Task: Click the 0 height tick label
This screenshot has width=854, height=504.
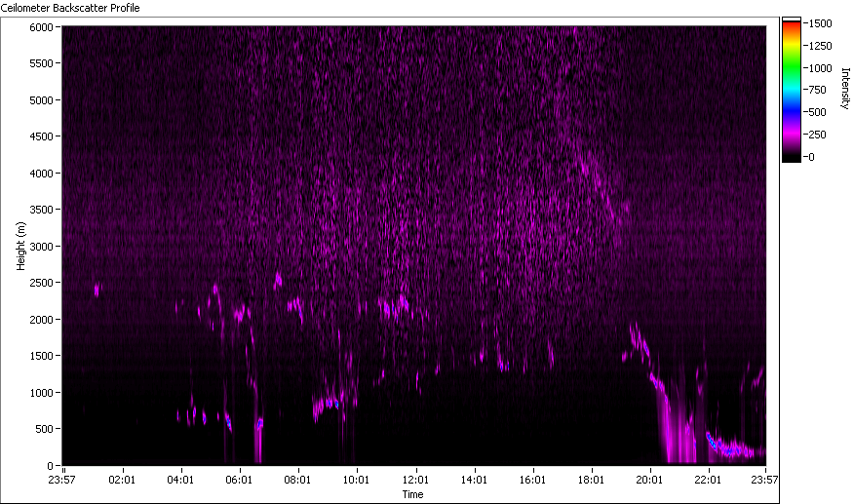Action: [51, 466]
